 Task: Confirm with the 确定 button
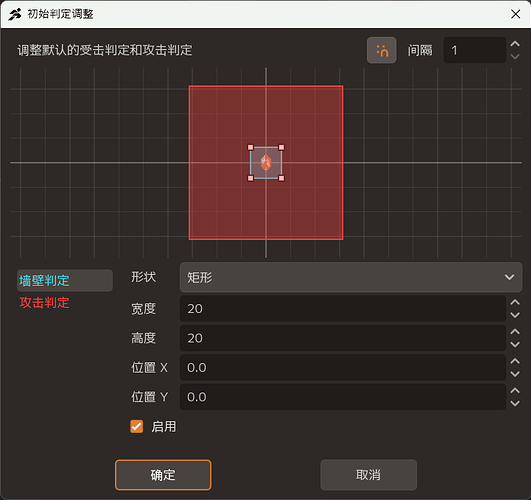coord(163,475)
